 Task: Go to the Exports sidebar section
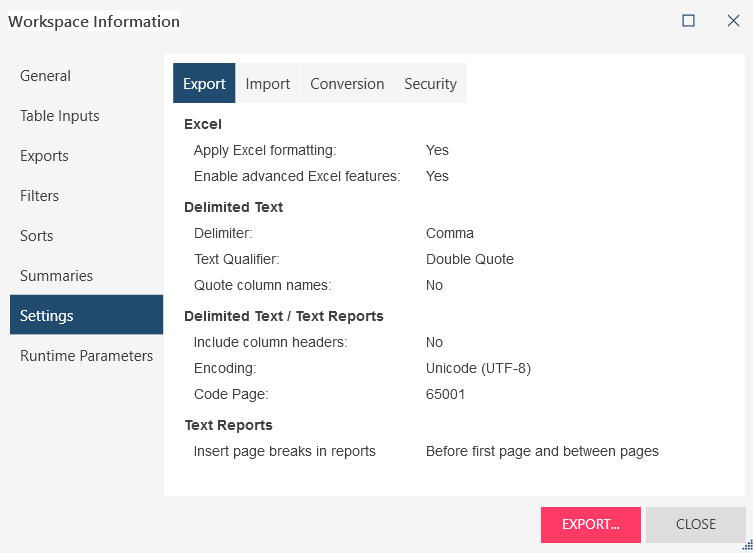[45, 156]
